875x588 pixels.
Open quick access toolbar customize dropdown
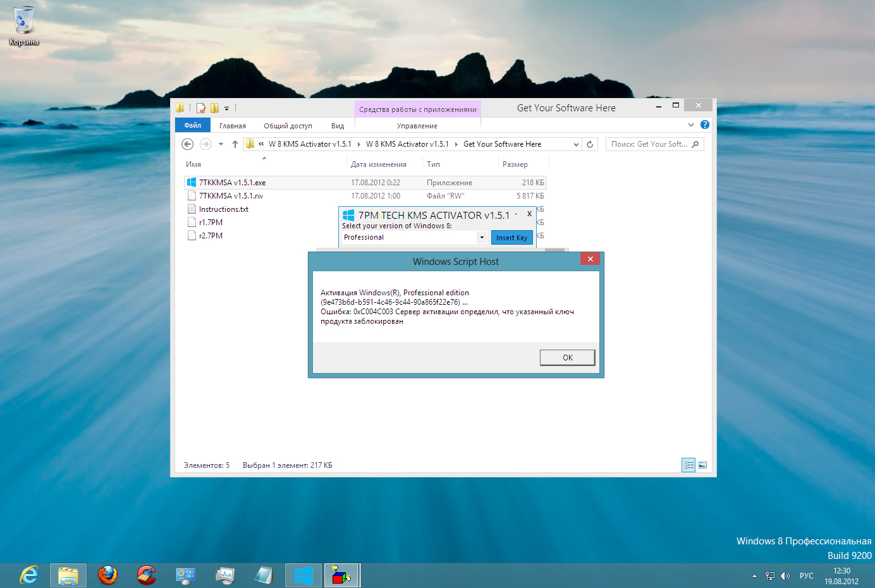[x=226, y=109]
